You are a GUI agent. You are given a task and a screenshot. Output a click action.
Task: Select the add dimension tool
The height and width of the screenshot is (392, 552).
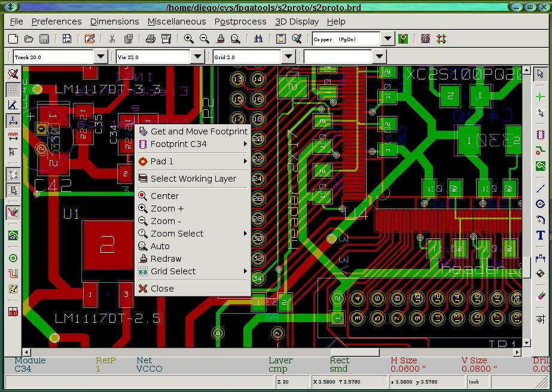click(541, 258)
